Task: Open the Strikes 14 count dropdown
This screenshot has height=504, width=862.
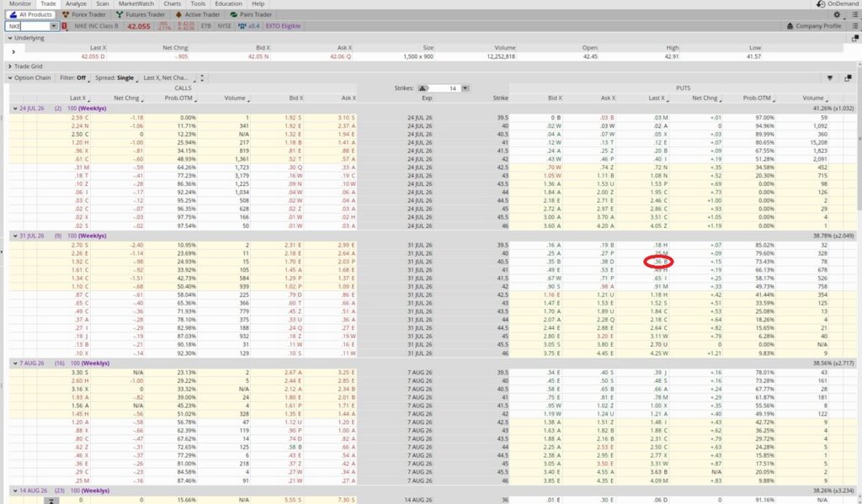Action: tap(465, 88)
